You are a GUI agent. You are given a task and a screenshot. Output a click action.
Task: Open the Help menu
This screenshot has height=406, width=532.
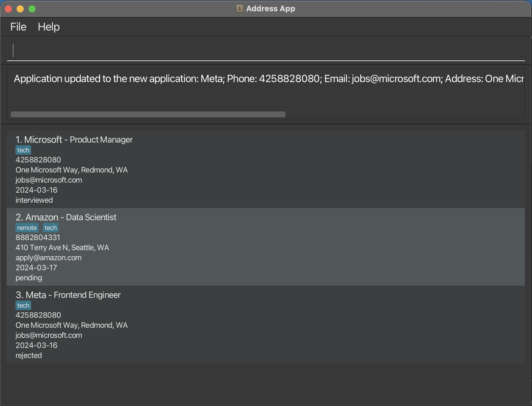(49, 27)
